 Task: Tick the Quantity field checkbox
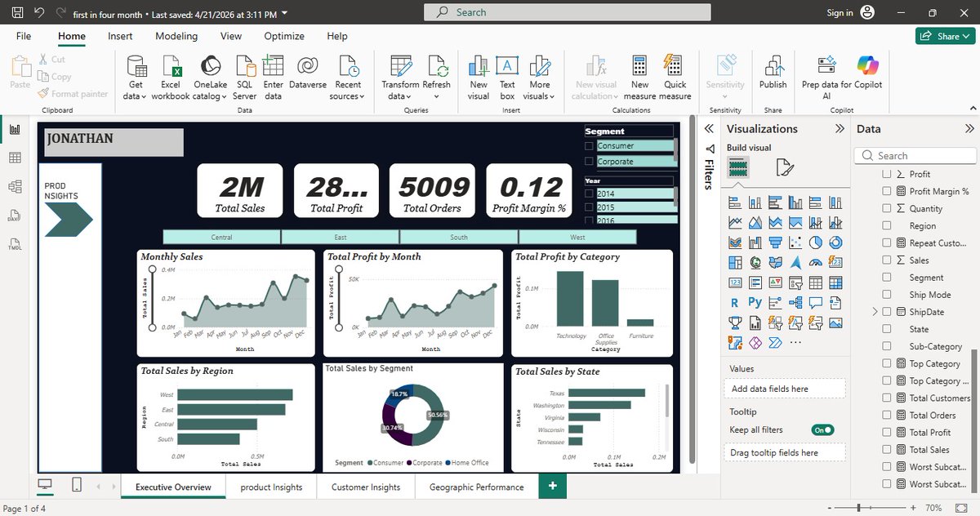[x=887, y=208]
